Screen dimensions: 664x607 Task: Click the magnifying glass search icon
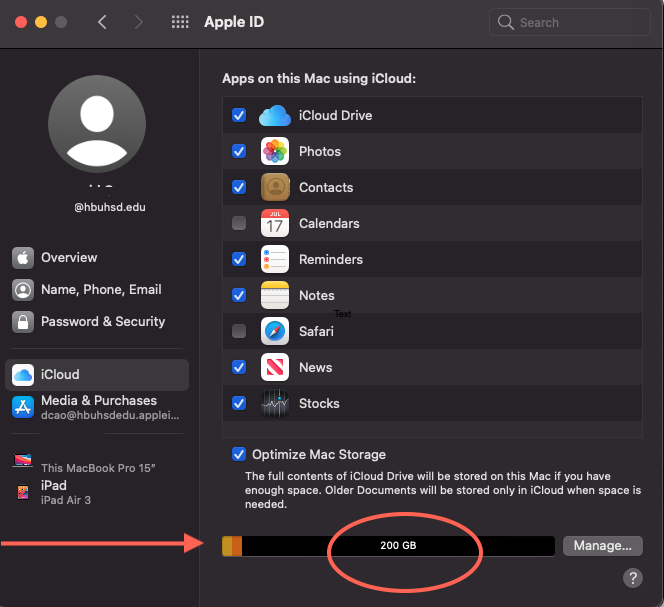pos(505,22)
